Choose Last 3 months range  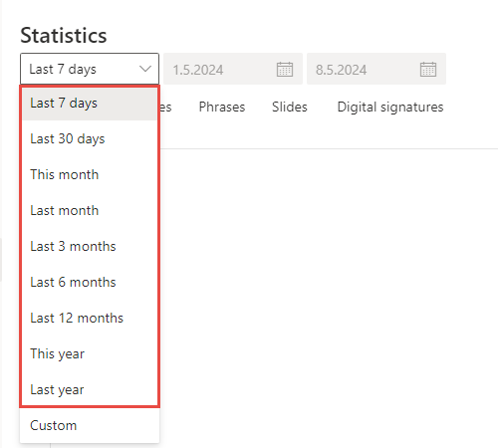click(x=90, y=246)
